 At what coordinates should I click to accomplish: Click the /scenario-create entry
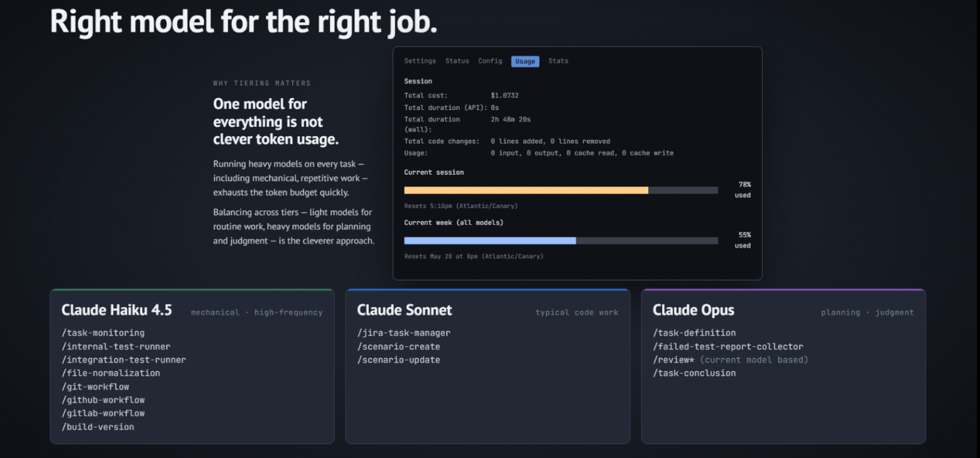pos(398,347)
